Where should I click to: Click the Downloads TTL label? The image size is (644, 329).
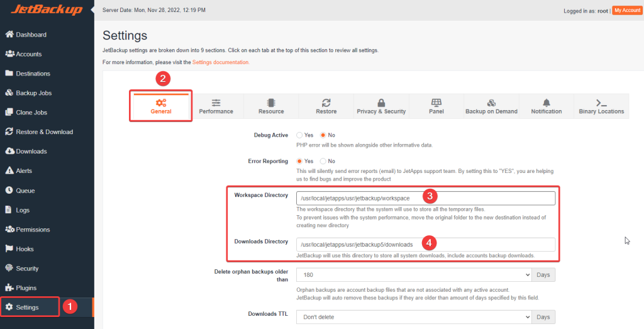pyautogui.click(x=268, y=313)
